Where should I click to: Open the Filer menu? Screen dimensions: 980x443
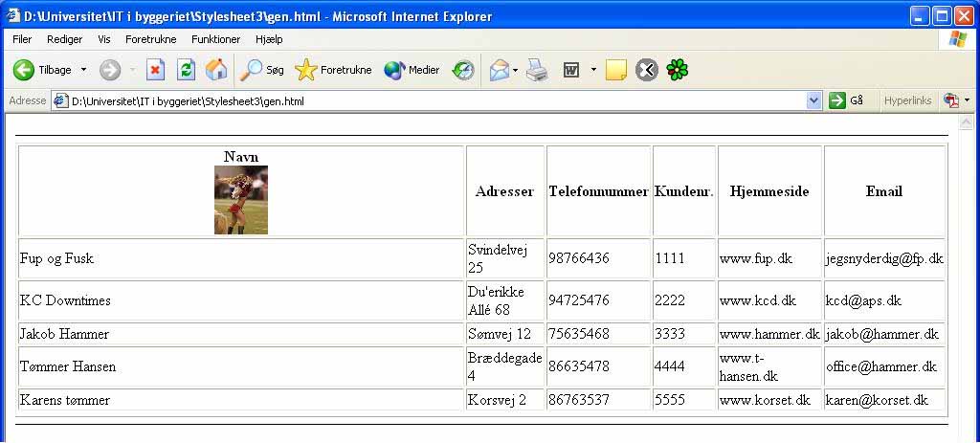coord(22,39)
